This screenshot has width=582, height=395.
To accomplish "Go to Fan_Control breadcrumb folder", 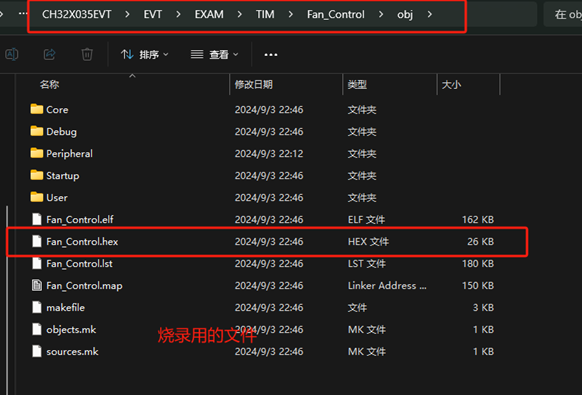I will [336, 14].
